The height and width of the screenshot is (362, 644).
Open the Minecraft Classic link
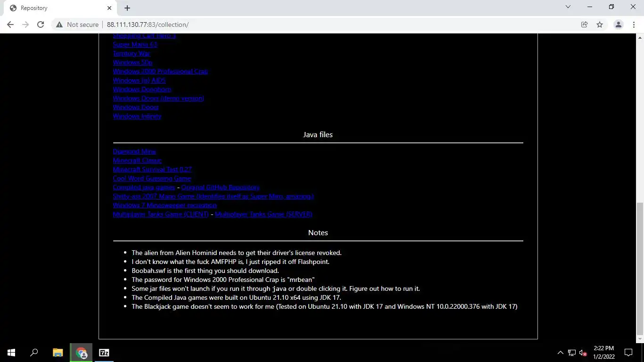pyautogui.click(x=137, y=160)
